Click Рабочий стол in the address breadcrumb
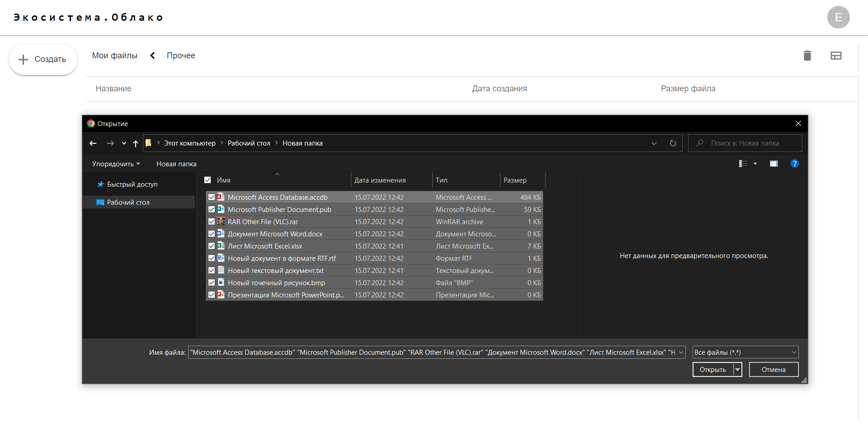 pyautogui.click(x=249, y=143)
